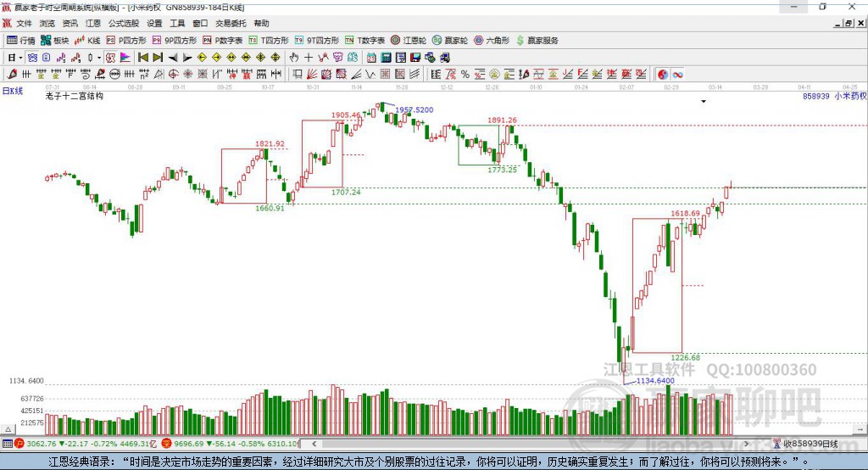
Task: Expand the 日 period dropdown
Action: tap(20, 58)
